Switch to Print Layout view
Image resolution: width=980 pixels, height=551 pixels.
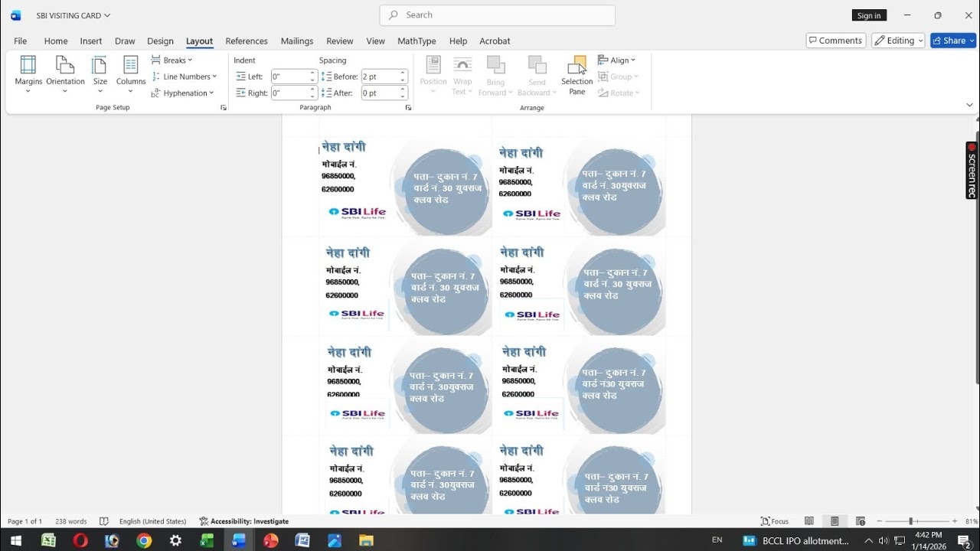pyautogui.click(x=835, y=521)
